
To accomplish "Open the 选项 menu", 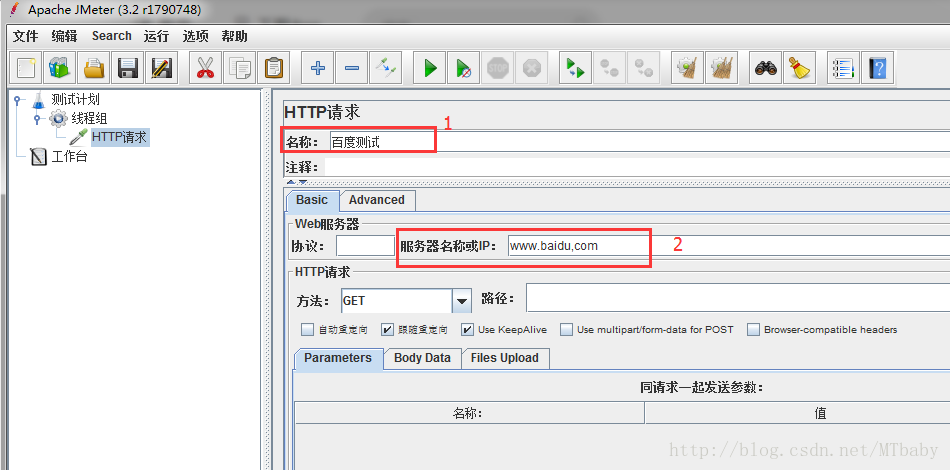I will (x=195, y=36).
